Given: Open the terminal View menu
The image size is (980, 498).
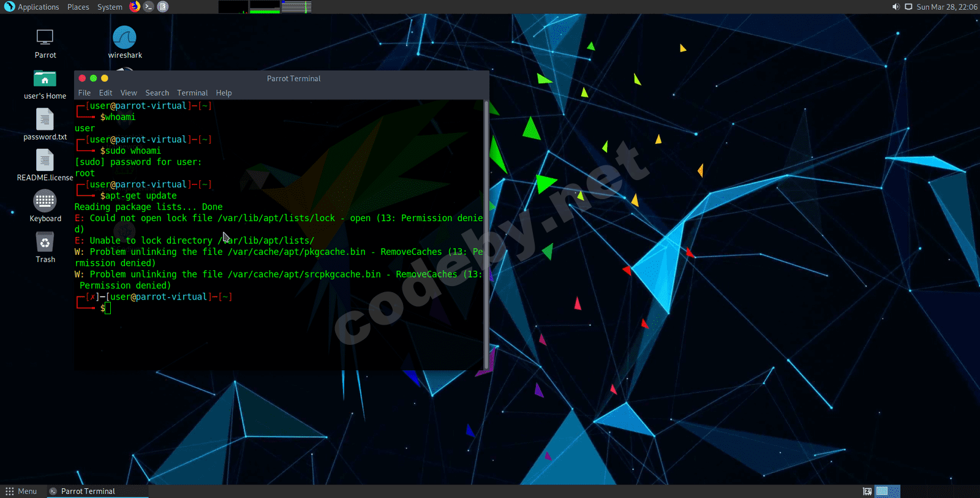Looking at the screenshot, I should pyautogui.click(x=129, y=93).
